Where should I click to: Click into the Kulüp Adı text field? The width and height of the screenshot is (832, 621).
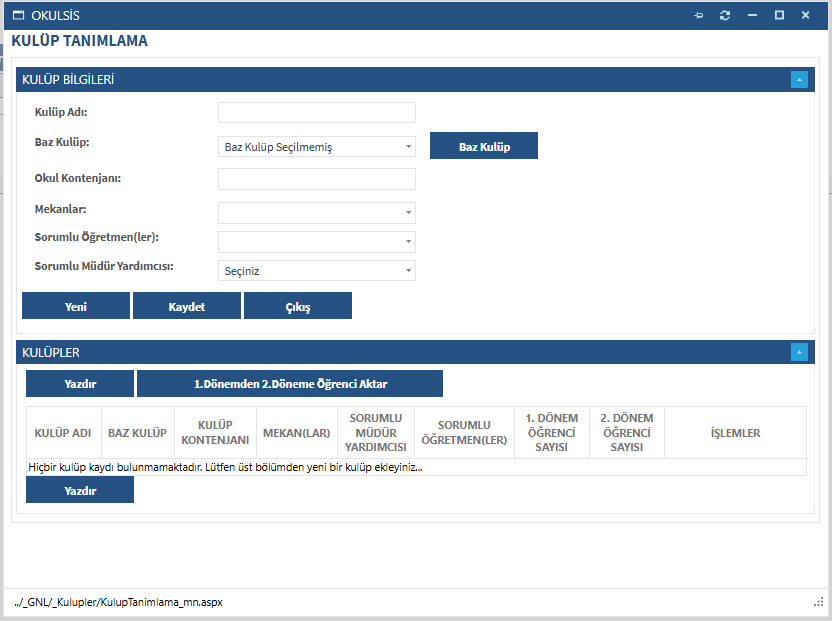316,113
